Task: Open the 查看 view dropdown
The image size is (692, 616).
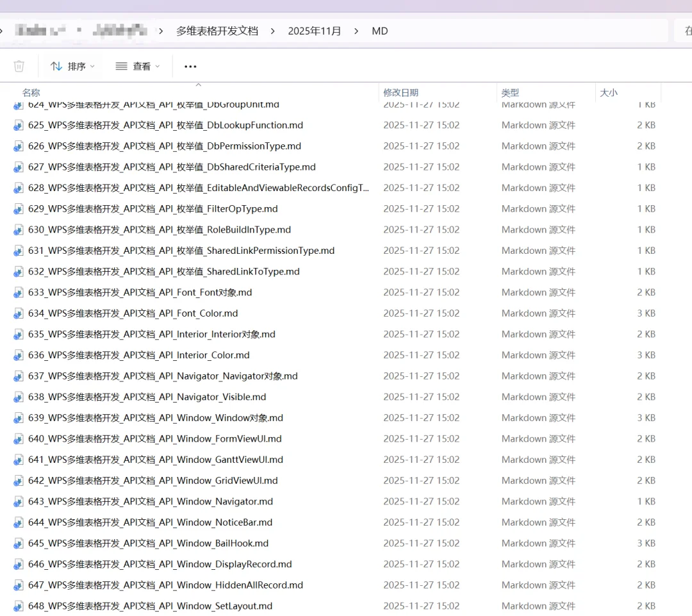Action: pyautogui.click(x=137, y=66)
